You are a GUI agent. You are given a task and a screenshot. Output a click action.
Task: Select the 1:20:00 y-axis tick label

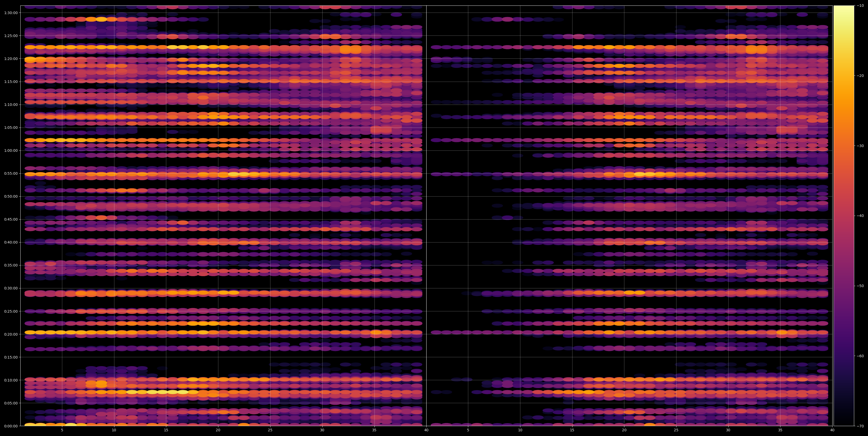coord(11,59)
